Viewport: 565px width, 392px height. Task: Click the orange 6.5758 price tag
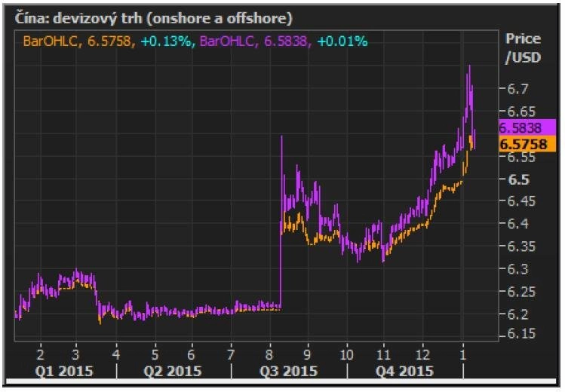coord(527,144)
